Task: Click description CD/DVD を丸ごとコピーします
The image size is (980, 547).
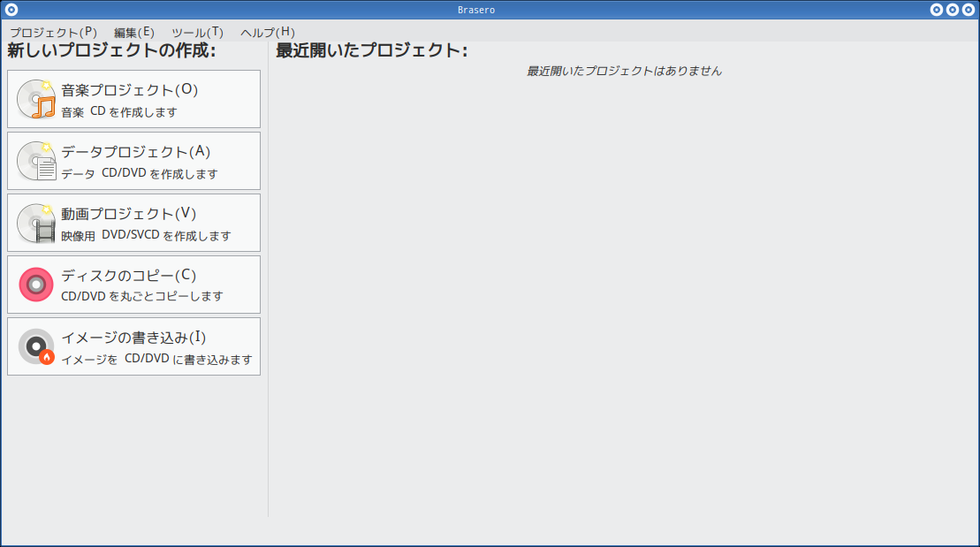Action: pyautogui.click(x=142, y=296)
